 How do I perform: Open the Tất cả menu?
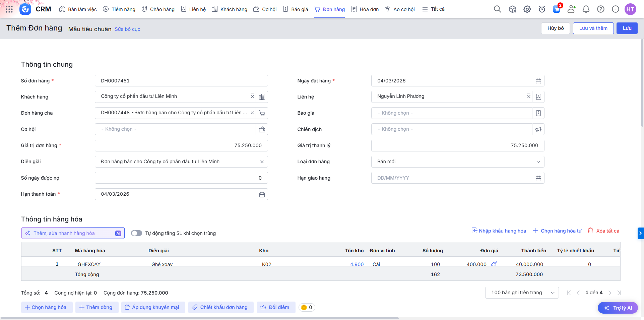(x=434, y=9)
